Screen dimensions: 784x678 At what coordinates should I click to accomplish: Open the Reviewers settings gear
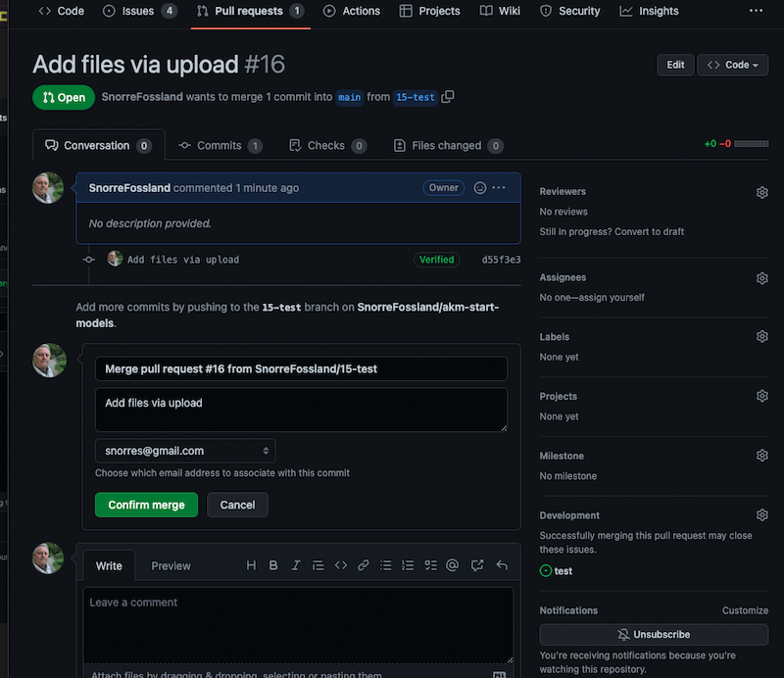pos(762,192)
